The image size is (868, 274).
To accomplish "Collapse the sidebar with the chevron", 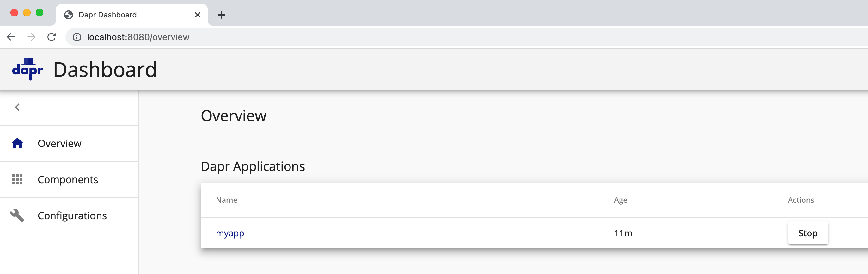I will (x=17, y=107).
